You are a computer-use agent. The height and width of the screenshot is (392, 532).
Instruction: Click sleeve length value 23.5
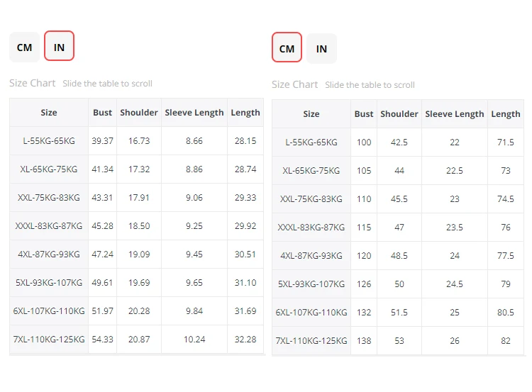(455, 228)
